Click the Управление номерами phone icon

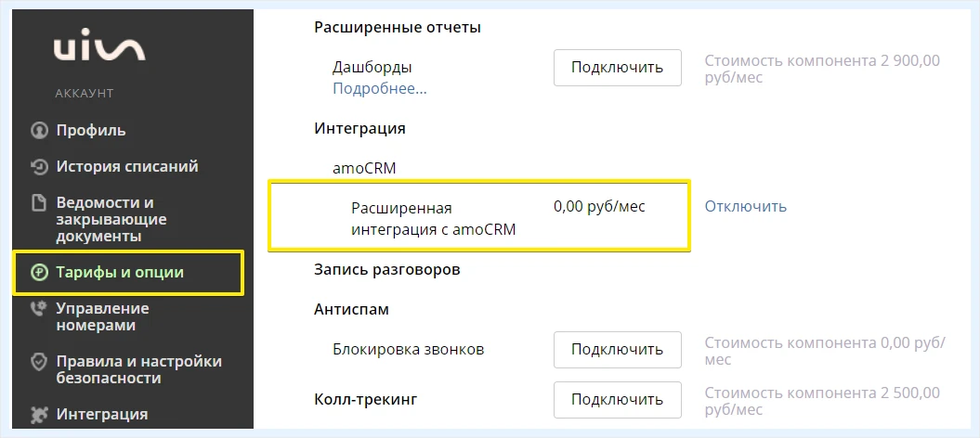coord(39,309)
